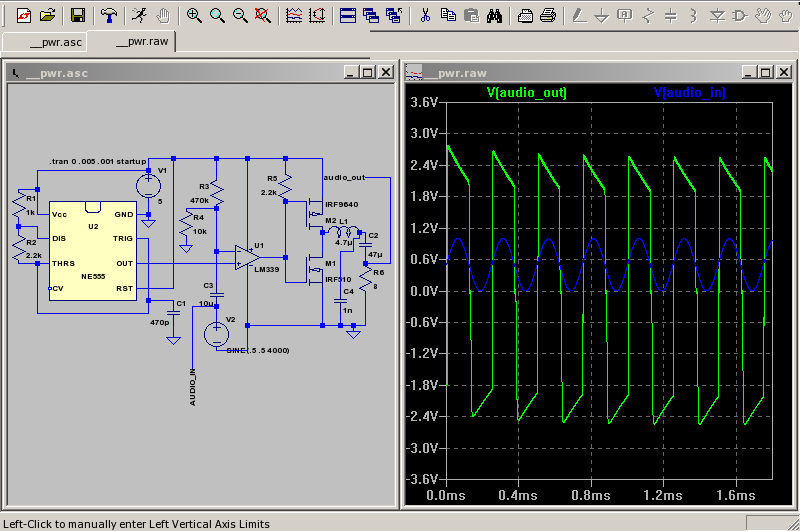
Task: Print with the printer icon
Action: 548,15
